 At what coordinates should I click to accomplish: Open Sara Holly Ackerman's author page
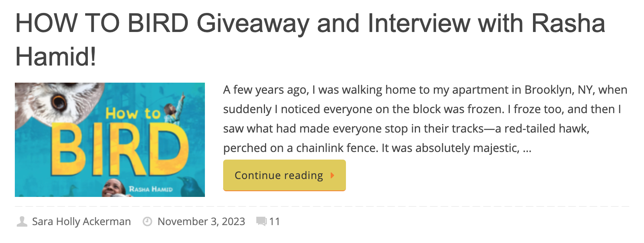(81, 221)
